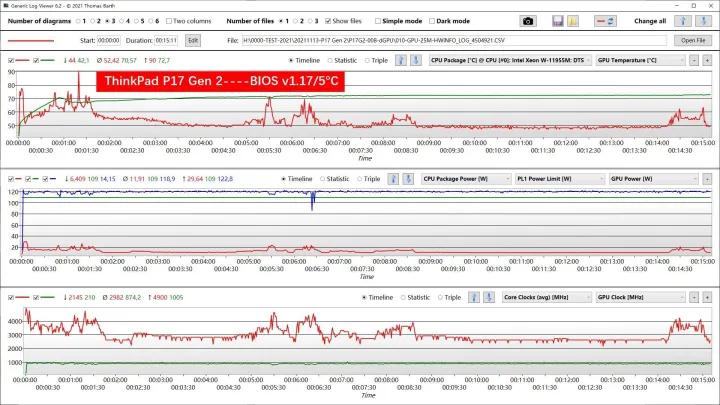The image size is (720, 405).
Task: Click the blue reload icon near Change all
Action: point(705,20)
